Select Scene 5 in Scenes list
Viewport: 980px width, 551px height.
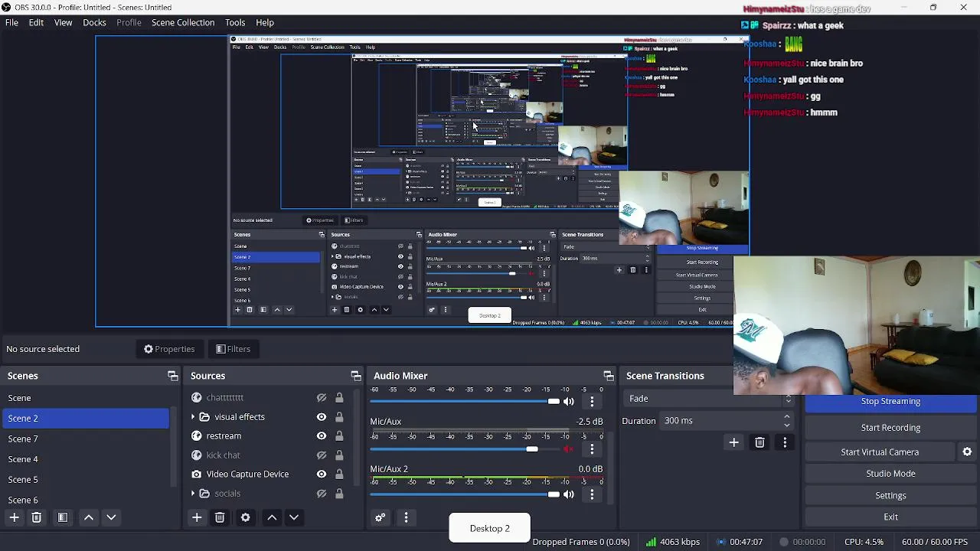pos(86,479)
